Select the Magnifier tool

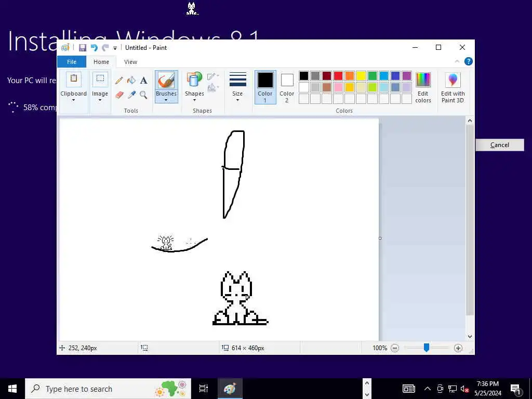[x=143, y=95]
